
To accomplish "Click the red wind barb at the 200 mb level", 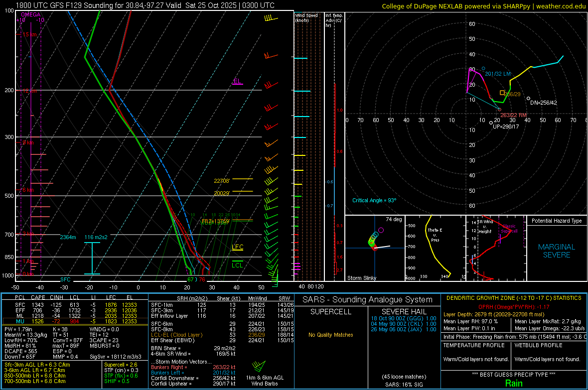I will coord(270,86).
